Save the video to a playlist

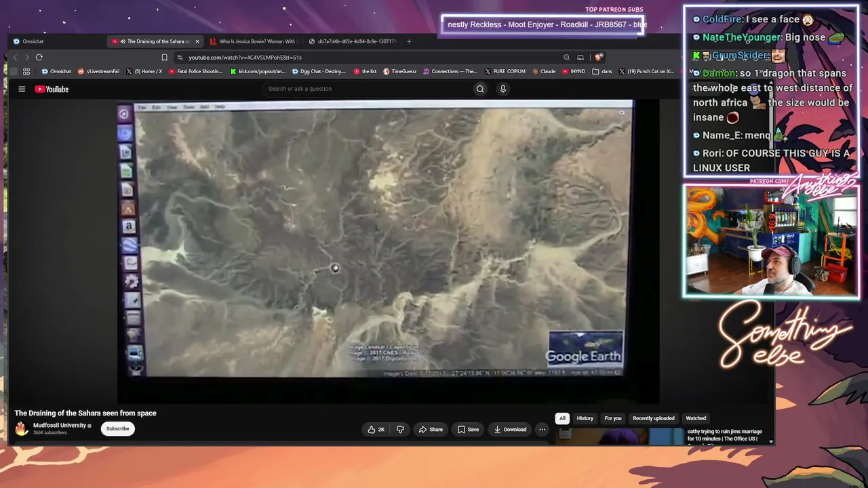(x=468, y=429)
